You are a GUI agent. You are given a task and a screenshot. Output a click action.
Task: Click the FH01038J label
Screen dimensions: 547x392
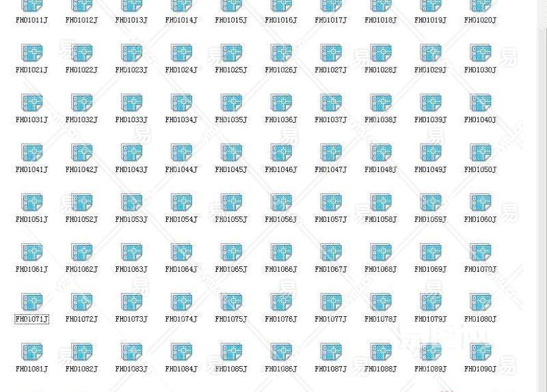click(x=381, y=120)
